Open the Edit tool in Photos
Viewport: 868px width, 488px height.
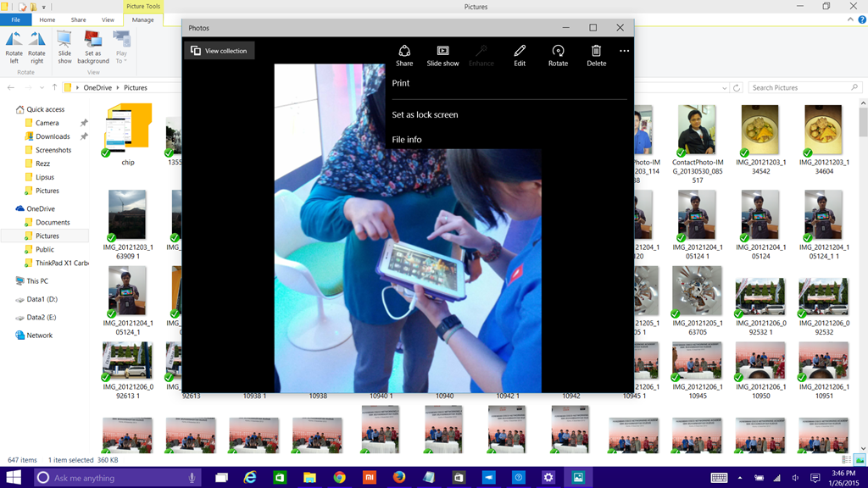point(520,56)
